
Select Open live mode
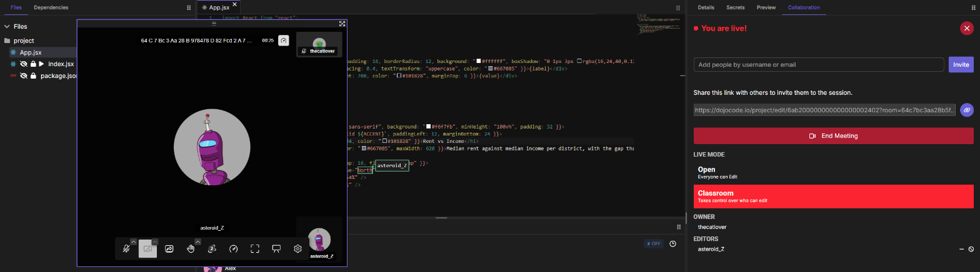coord(834,173)
